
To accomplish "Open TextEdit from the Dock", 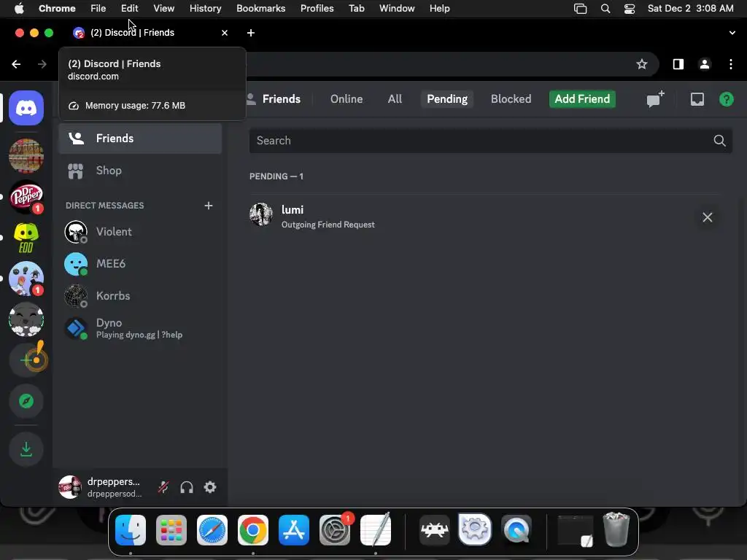I will [x=376, y=529].
